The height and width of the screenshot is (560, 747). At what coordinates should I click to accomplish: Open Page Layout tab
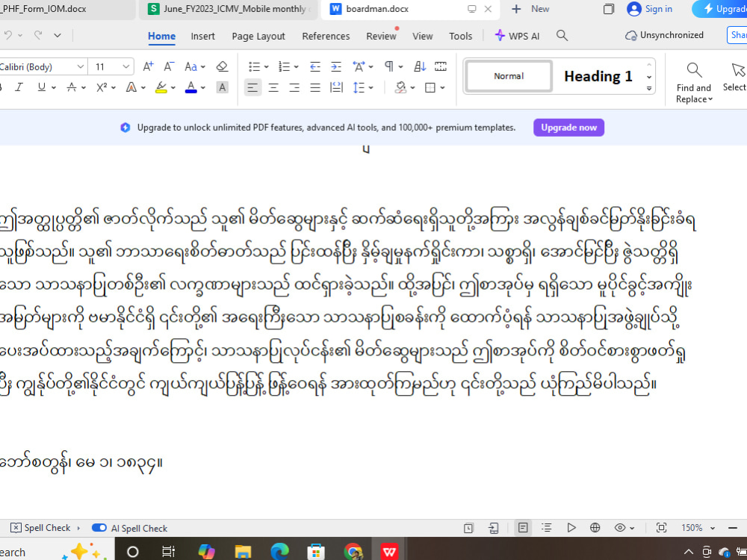tap(258, 36)
